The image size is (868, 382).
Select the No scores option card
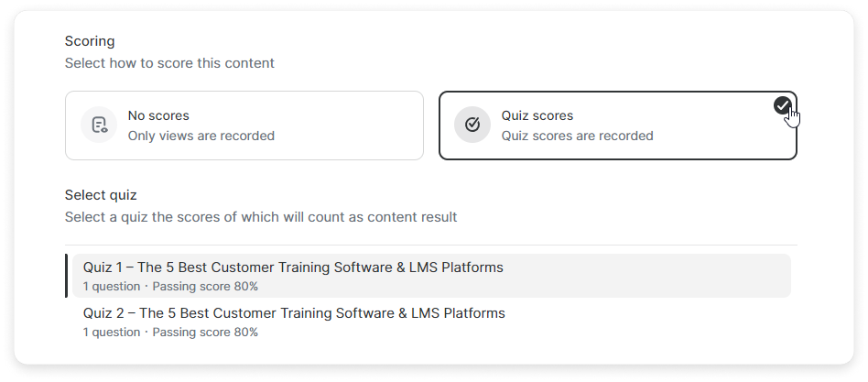pyautogui.click(x=244, y=126)
